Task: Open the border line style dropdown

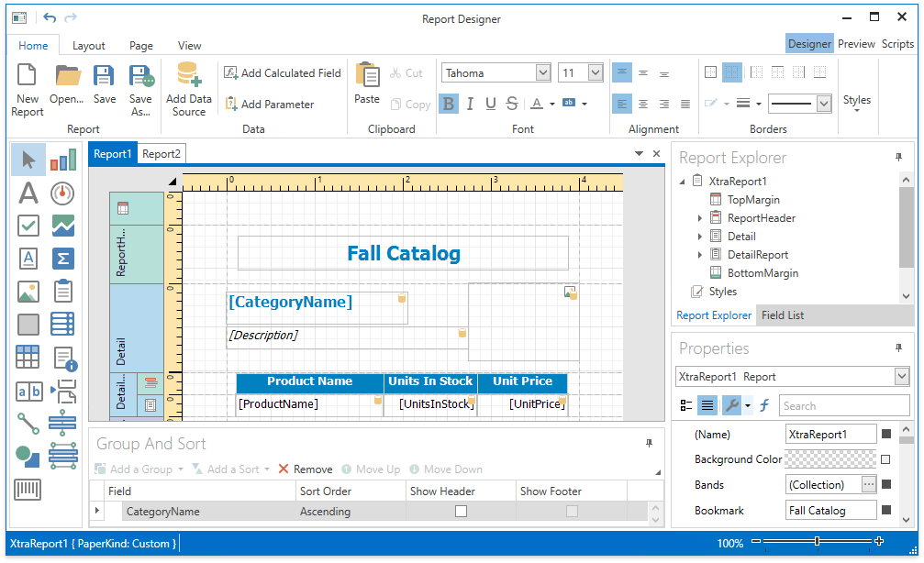Action: (824, 104)
